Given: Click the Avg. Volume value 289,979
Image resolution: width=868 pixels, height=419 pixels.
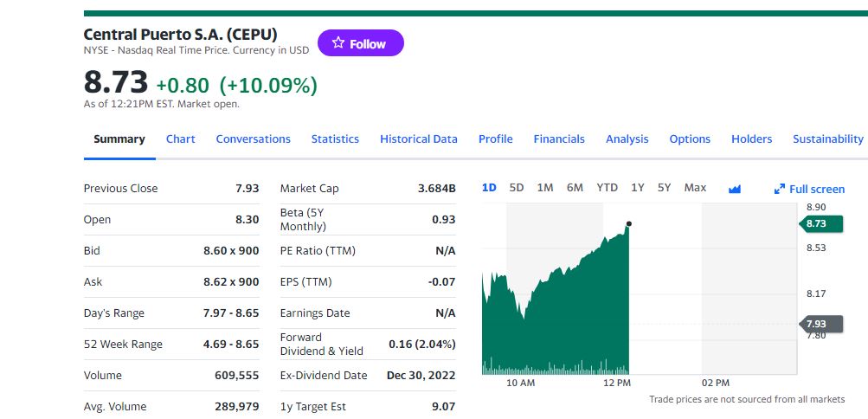Looking at the screenshot, I should (x=237, y=406).
